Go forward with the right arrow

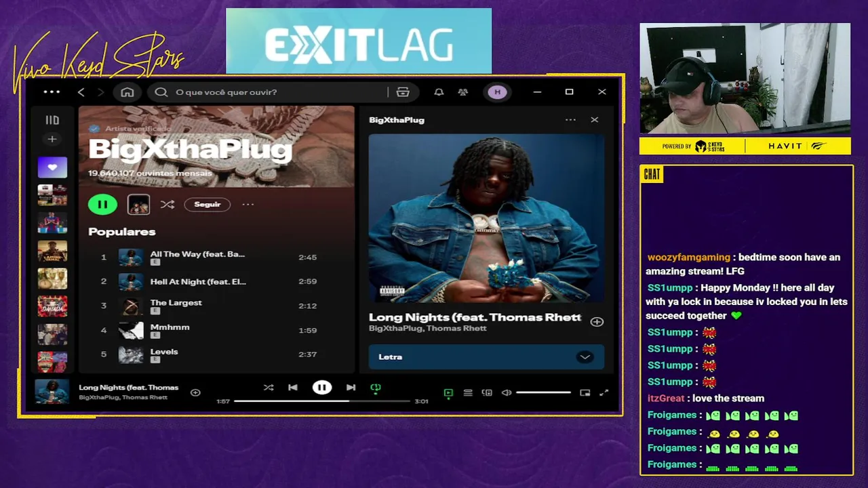tap(100, 92)
